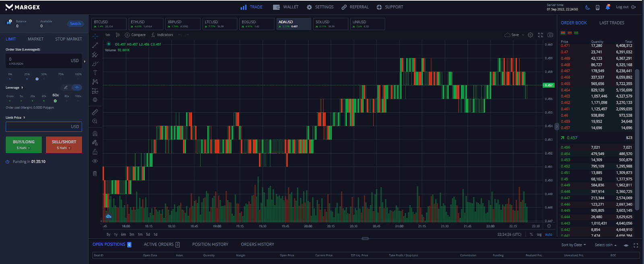Viewport: 644px width, 264px height.
Task: Toggle dark mode moon icon
Action: pos(588,7)
